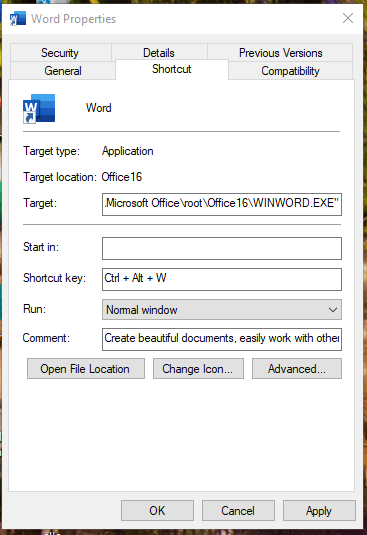
Task: Click the 'Target type:' label
Action: [x=51, y=151]
